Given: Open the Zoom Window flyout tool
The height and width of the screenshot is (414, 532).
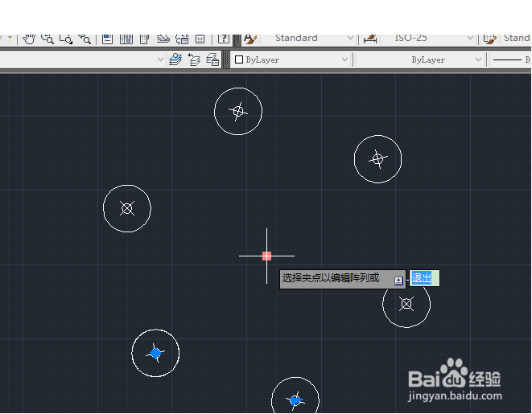Looking at the screenshot, I should coord(65,39).
